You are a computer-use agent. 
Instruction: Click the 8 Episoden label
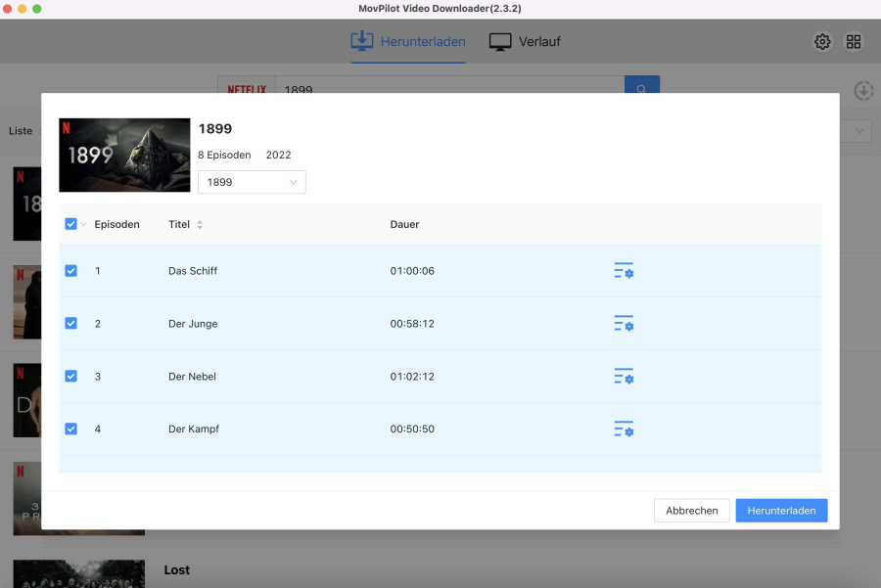coord(224,155)
